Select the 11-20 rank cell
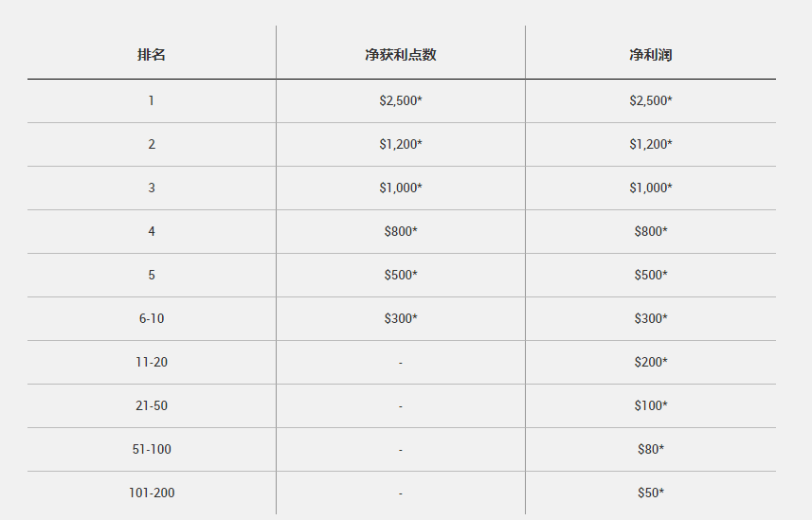The image size is (812, 520). pos(152,362)
